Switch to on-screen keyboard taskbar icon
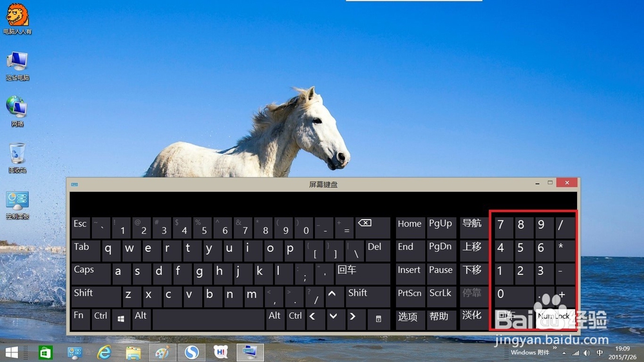The width and height of the screenshot is (644, 362). pos(250,352)
